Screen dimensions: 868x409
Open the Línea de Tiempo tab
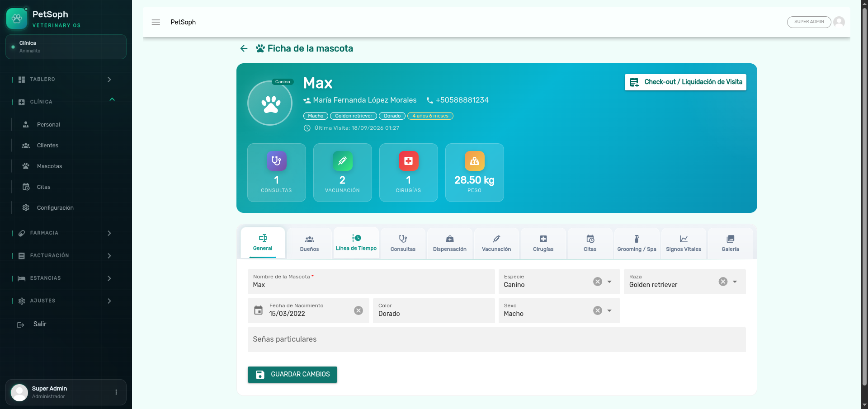[x=356, y=243]
